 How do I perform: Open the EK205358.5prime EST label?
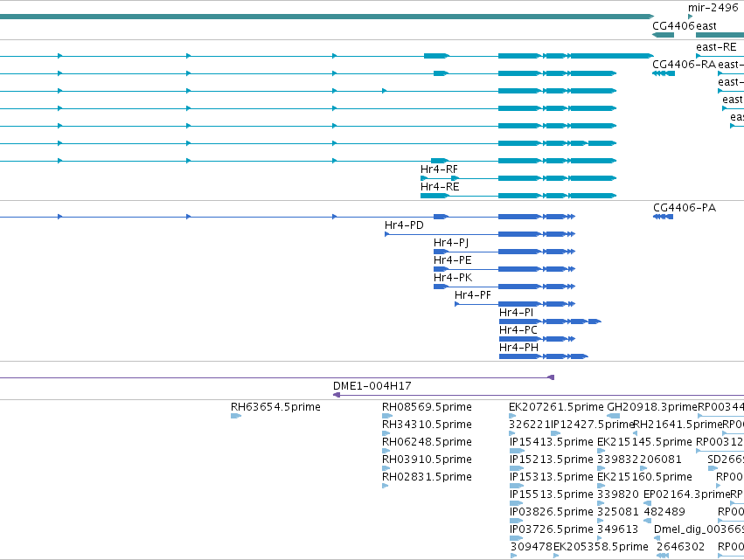(x=601, y=547)
